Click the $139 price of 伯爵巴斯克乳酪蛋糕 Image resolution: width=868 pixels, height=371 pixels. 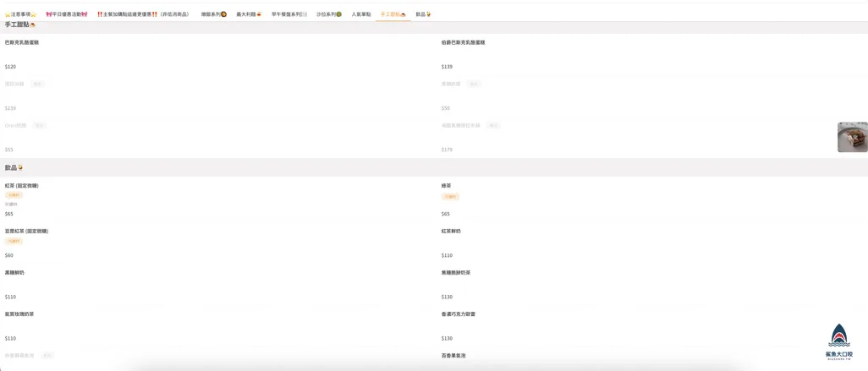pyautogui.click(x=447, y=67)
